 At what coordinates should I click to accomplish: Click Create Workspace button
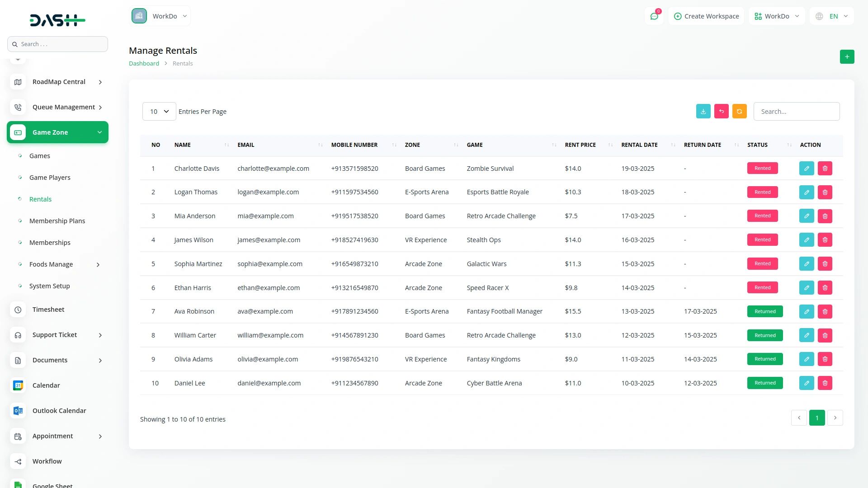[x=706, y=16]
